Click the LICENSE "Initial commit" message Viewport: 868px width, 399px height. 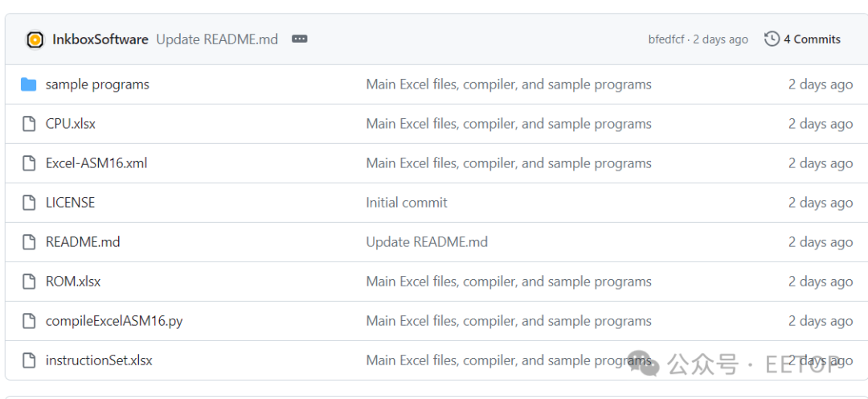point(407,203)
